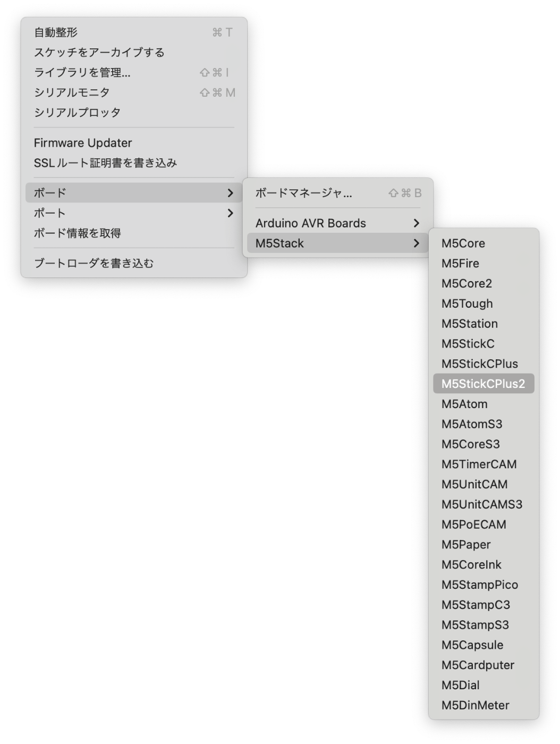Open ライブラリを管理...

(134, 73)
